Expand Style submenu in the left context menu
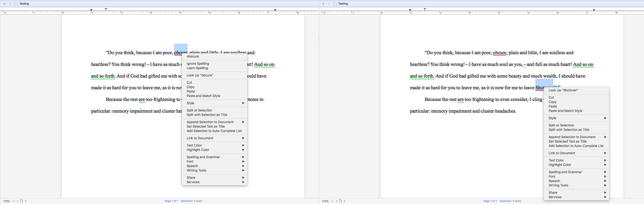The image size is (644, 204). pos(214,103)
